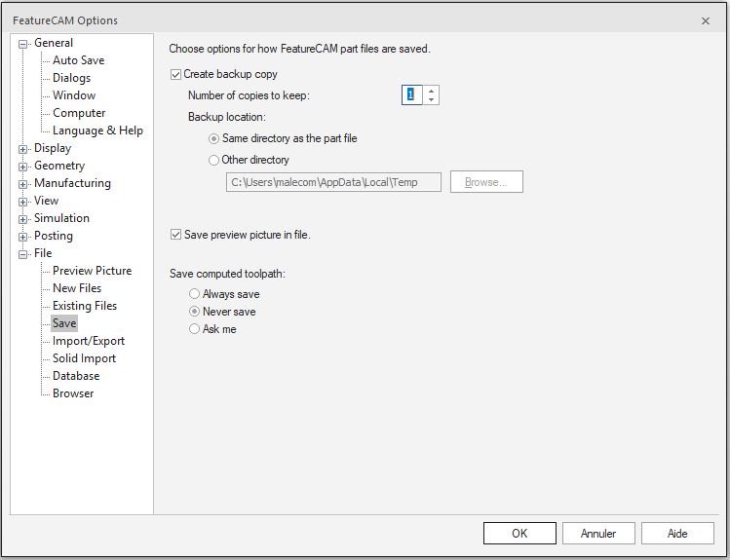Go to the Import/Export options page
This screenshot has height=560, width=730.
(x=88, y=341)
